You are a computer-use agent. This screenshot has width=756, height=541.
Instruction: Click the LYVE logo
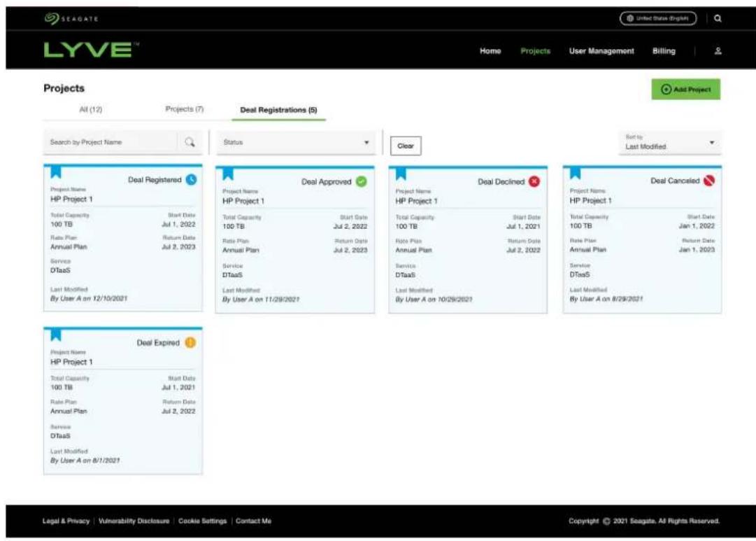pyautogui.click(x=90, y=50)
